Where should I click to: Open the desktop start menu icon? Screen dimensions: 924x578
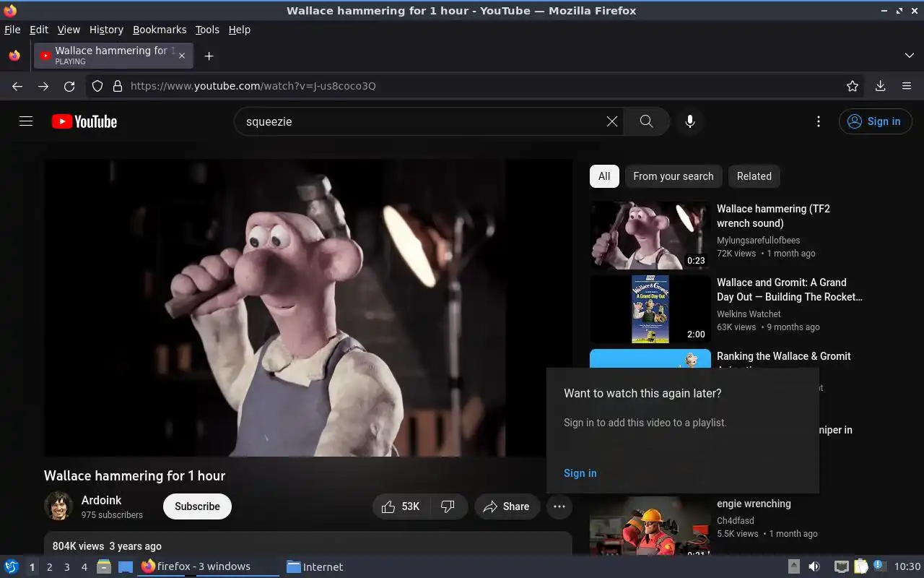(x=12, y=566)
